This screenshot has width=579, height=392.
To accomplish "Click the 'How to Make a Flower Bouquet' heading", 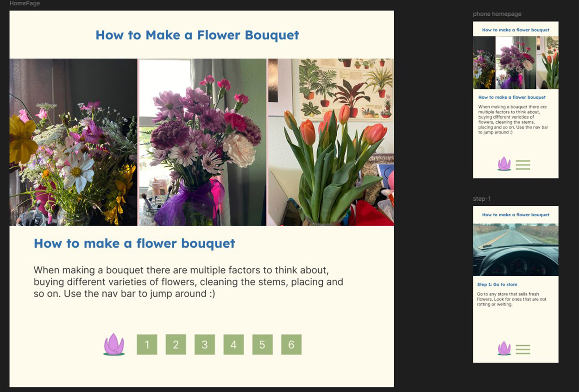I will pos(198,35).
